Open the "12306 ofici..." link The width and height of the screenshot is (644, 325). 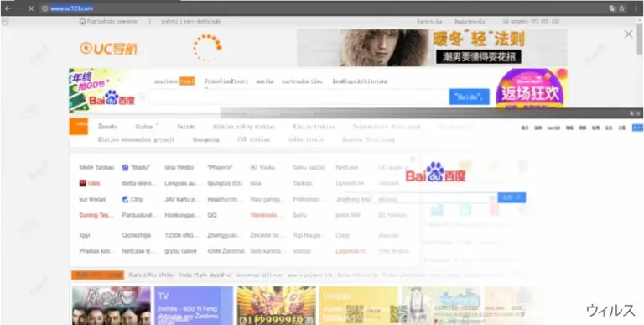pos(181,235)
